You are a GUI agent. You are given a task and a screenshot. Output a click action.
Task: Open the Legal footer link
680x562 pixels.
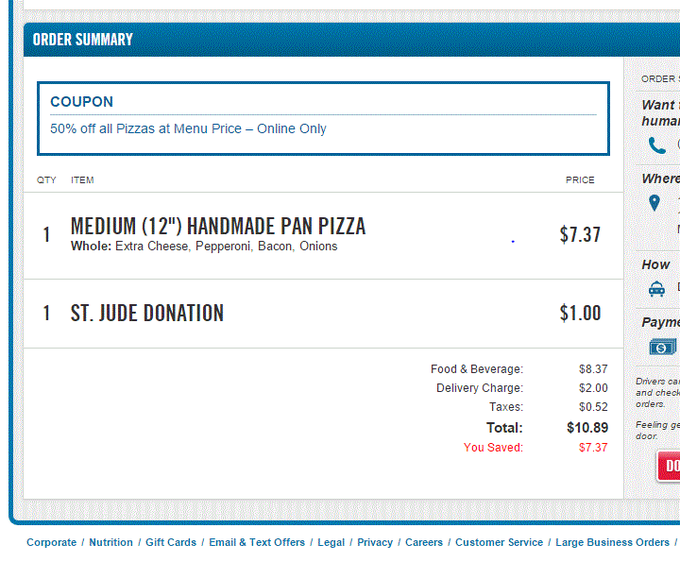point(331,542)
